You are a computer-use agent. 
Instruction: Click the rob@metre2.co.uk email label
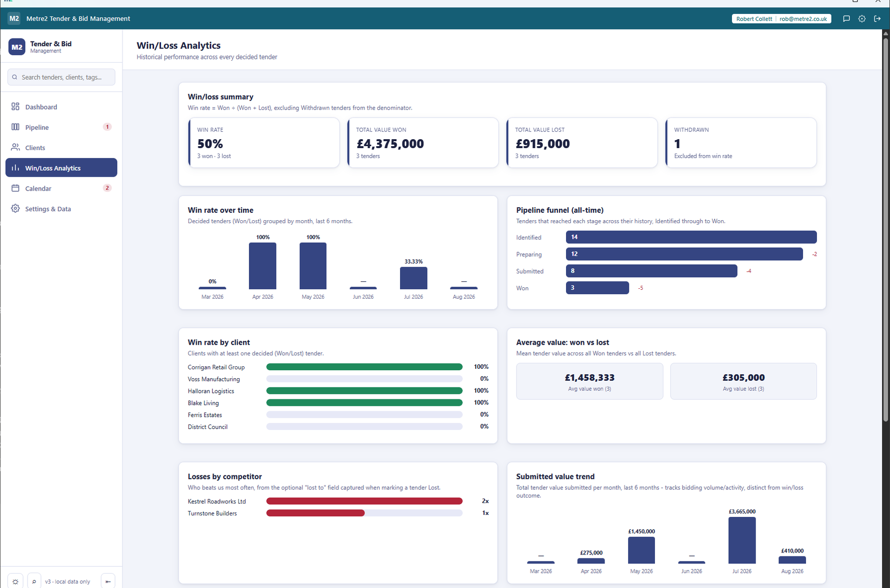(803, 19)
